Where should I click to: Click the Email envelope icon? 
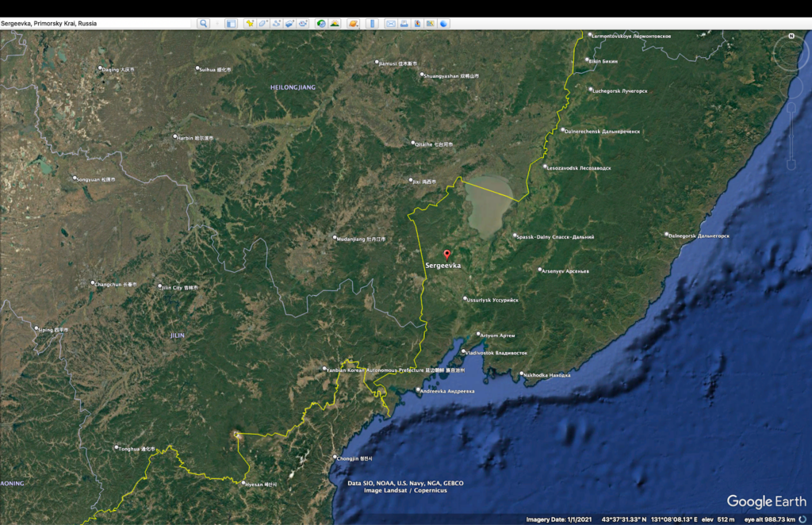click(x=390, y=24)
